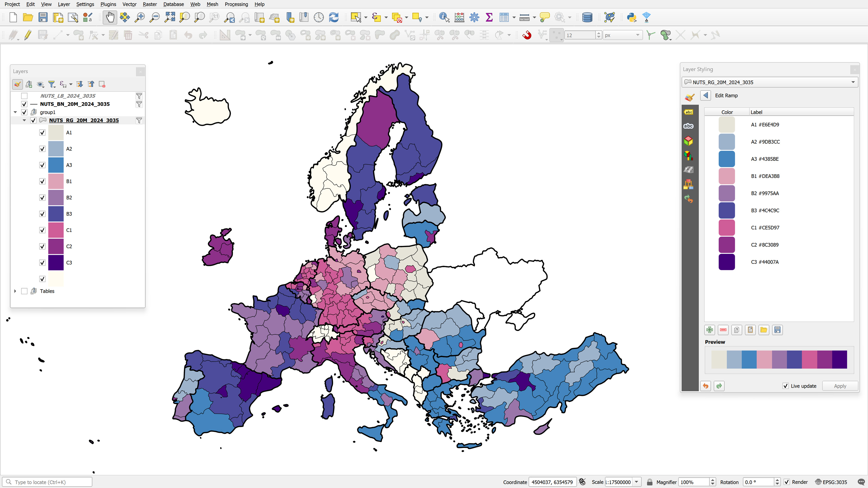Open the measure tool dropdown arrow
The image size is (868, 488).
(x=534, y=17)
